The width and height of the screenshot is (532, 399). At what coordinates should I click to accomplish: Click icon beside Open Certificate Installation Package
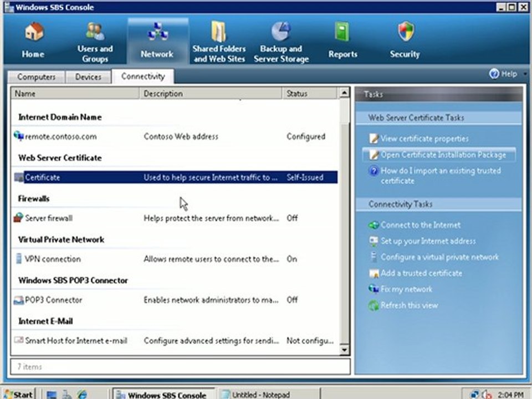pyautogui.click(x=374, y=155)
